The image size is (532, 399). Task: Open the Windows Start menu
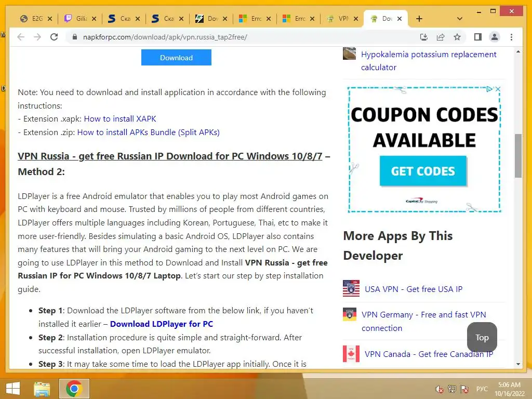point(13,389)
